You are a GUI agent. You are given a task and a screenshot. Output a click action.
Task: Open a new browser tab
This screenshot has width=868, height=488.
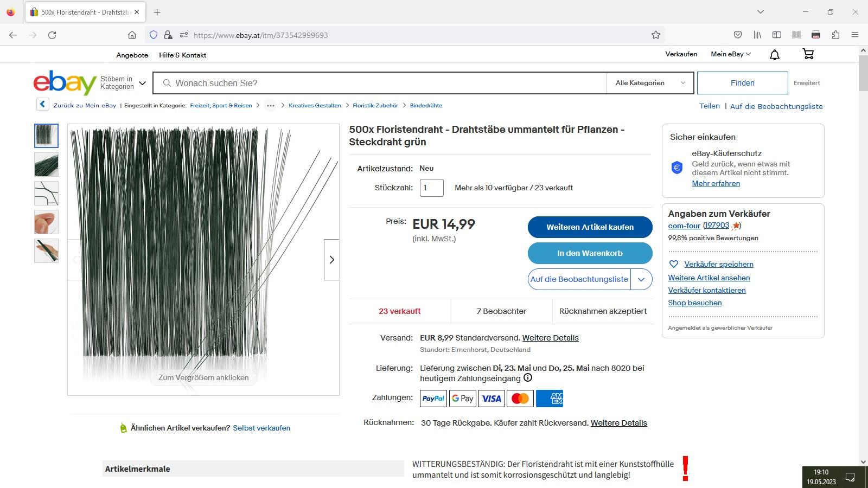(x=157, y=12)
